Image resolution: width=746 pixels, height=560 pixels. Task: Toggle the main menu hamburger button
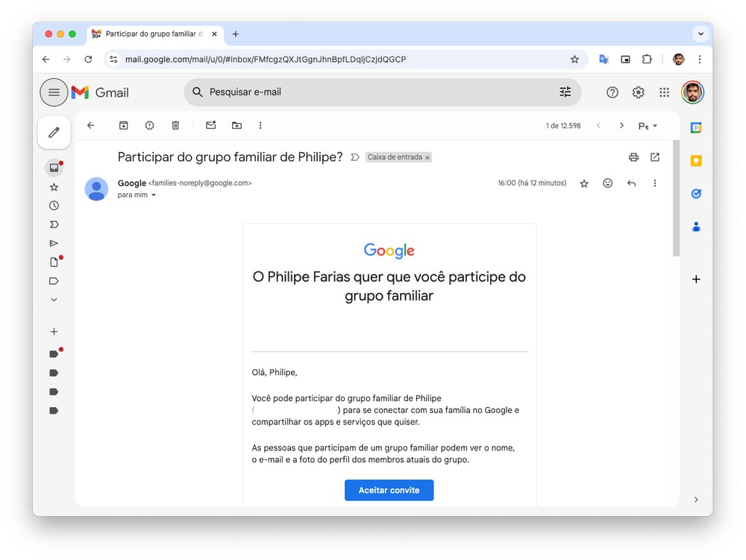pos(54,92)
